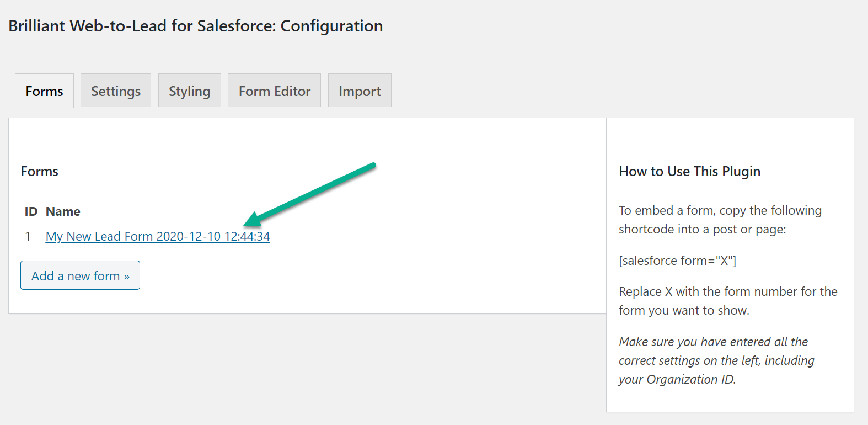This screenshot has height=425, width=868.
Task: Click the 'Replace X with the form number' text
Action: 728,301
